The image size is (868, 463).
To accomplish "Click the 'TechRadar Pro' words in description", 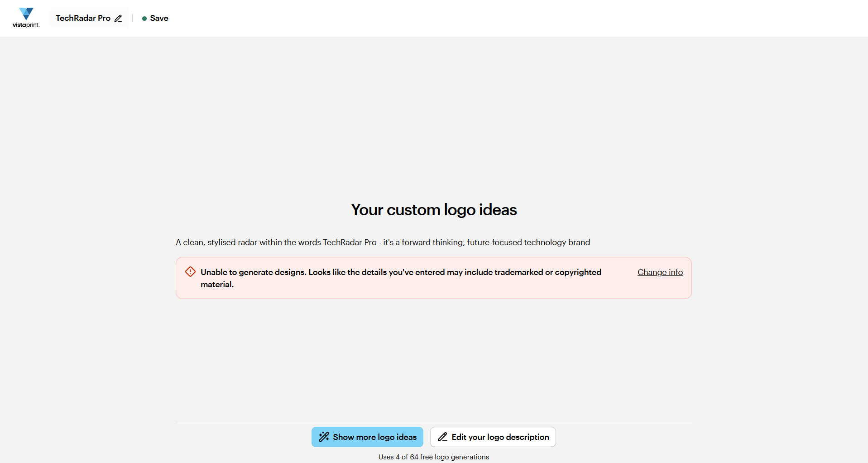I will tap(350, 242).
